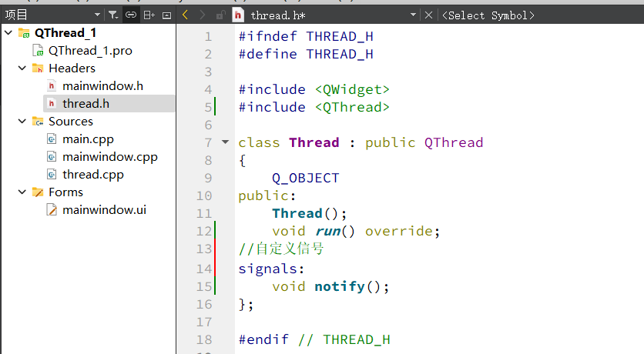644x354 pixels.
Task: Collapse the Headers folder
Action: point(22,68)
